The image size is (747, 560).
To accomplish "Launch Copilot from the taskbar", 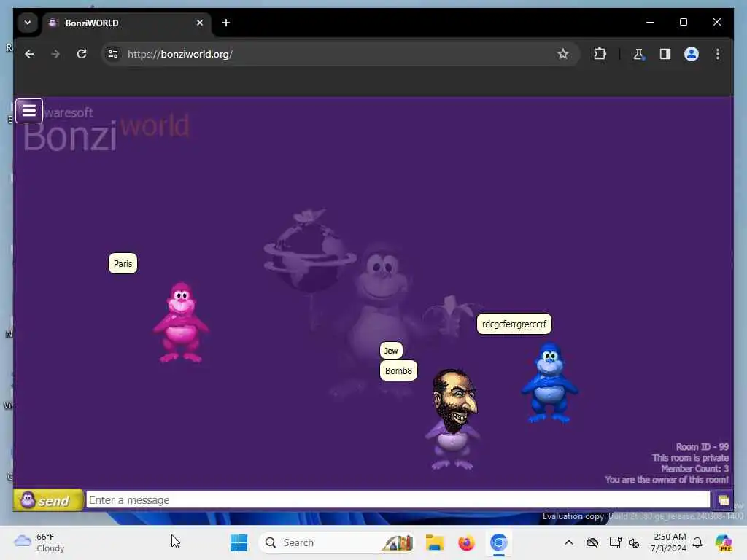I will [x=724, y=542].
